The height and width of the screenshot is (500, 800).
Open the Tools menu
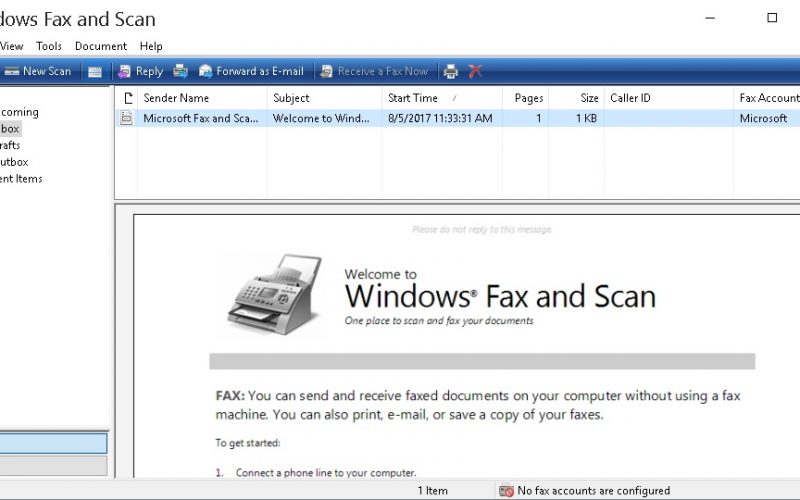(x=49, y=46)
